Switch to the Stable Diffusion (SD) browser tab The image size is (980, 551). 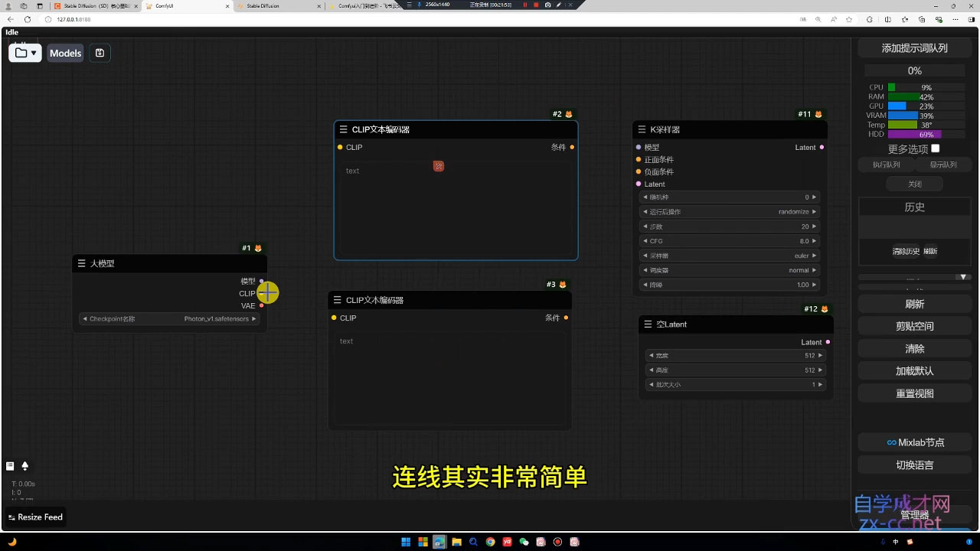pyautogui.click(x=96, y=5)
